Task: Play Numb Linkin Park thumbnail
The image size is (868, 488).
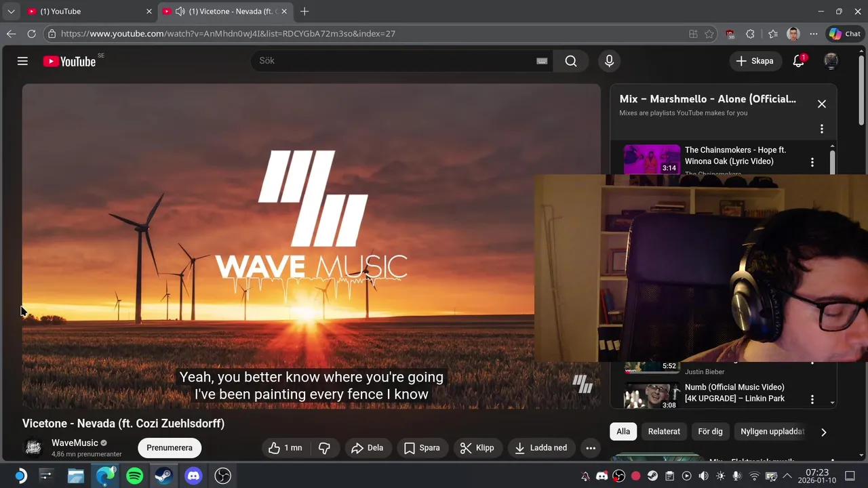Action: 652,396
